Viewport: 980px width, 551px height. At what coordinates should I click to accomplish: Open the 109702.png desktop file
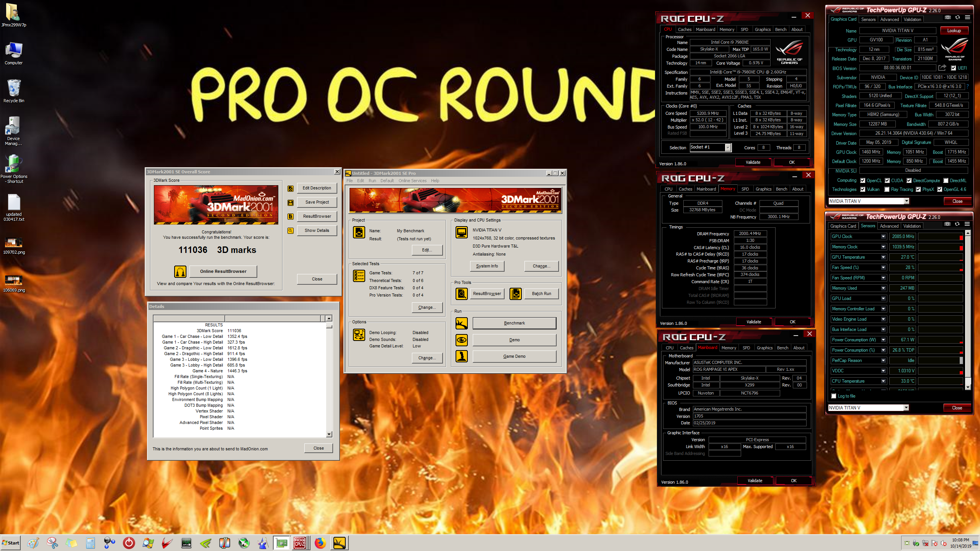coord(14,246)
